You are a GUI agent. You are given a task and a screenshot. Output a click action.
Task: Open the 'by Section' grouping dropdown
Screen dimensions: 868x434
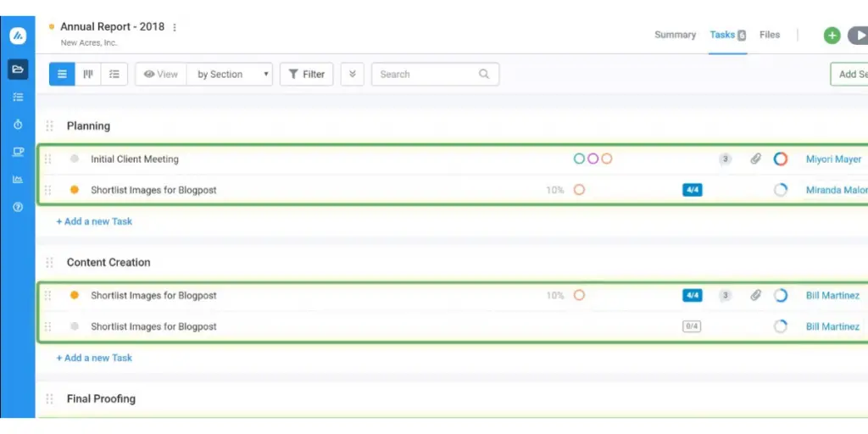click(x=230, y=75)
